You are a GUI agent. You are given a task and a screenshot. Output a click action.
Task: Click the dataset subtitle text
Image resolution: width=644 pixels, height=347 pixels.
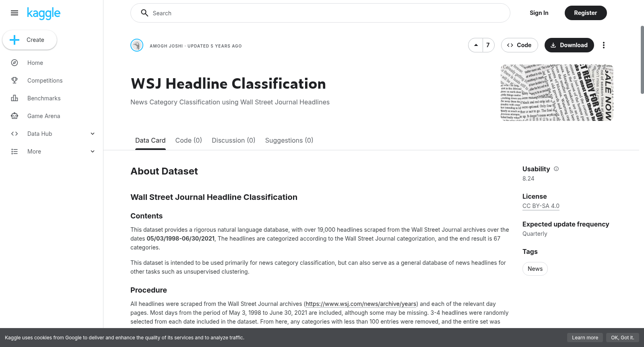tap(230, 102)
